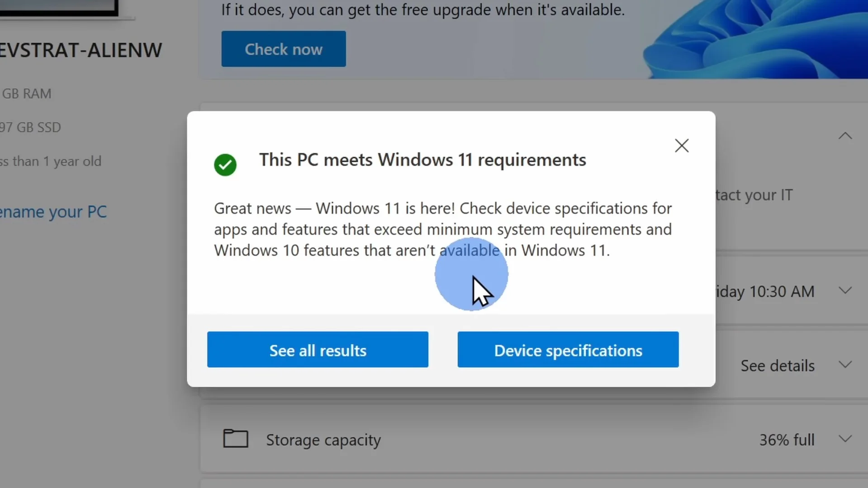Screen dimensions: 868x488
Task: Click the dialog title about Windows 11 requirements
Action: [x=422, y=160]
